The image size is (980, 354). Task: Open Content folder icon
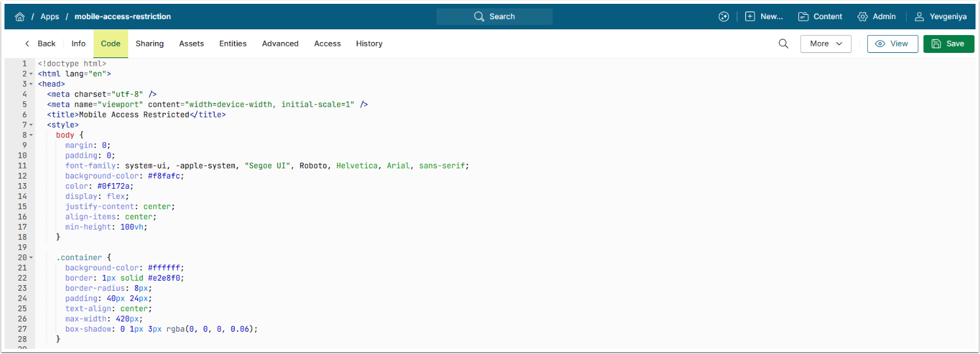pyautogui.click(x=803, y=17)
